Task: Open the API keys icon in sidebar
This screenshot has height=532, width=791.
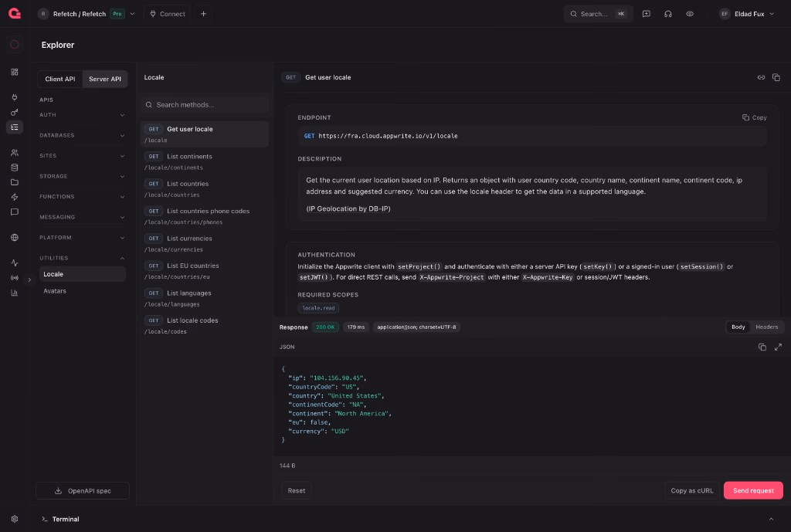Action: point(15,112)
